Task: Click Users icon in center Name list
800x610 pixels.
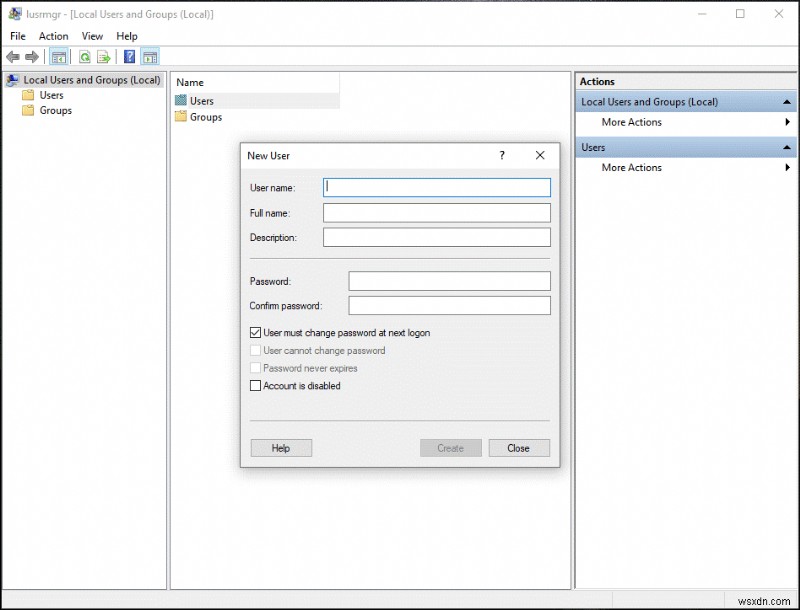Action: coord(181,100)
